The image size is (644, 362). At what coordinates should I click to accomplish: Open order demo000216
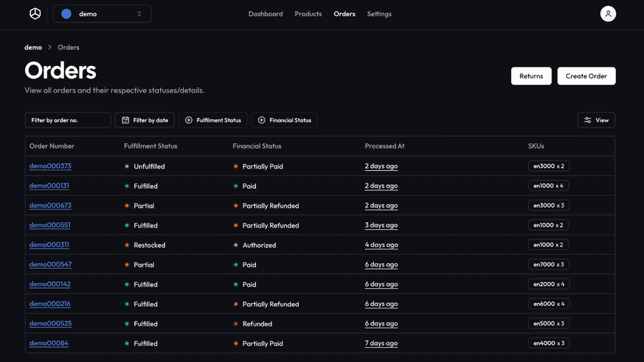click(50, 304)
